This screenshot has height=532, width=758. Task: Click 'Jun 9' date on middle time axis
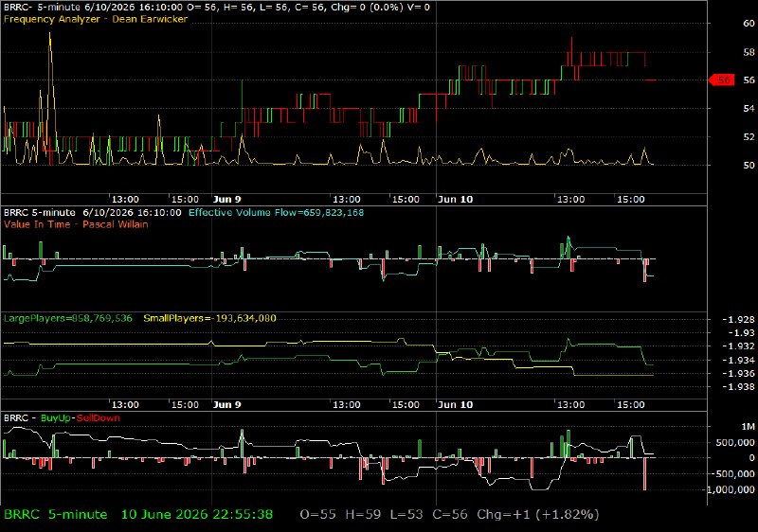tap(227, 404)
